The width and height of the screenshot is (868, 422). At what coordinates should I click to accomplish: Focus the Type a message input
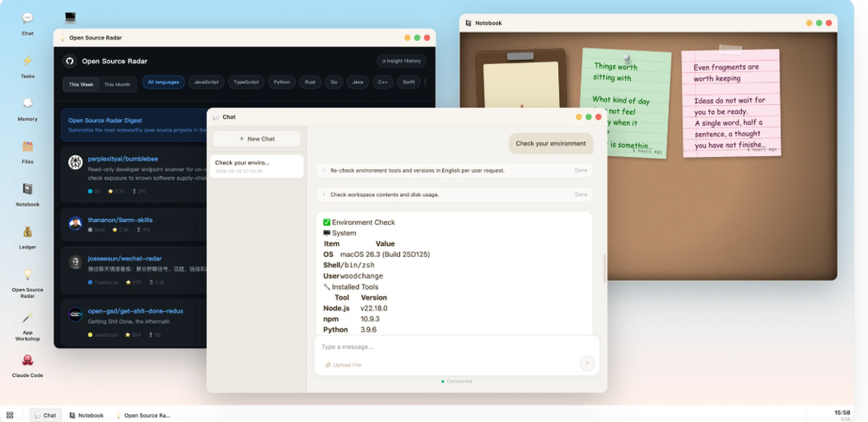click(457, 347)
